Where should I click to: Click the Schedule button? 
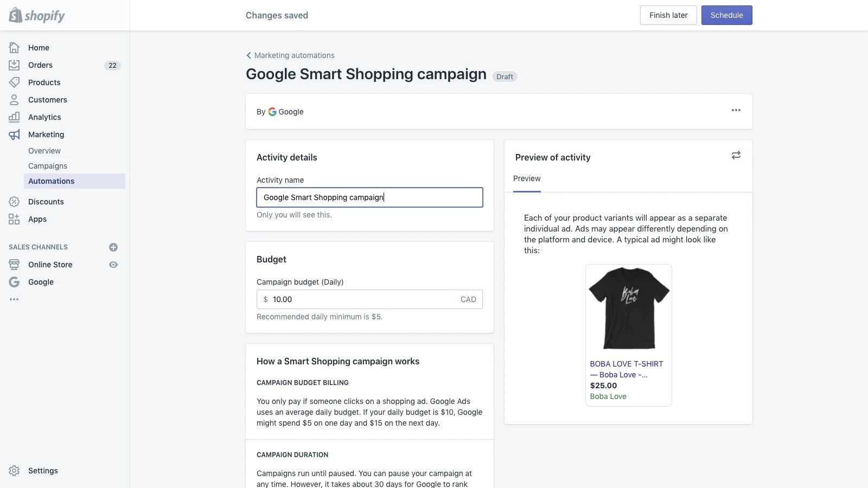(726, 15)
